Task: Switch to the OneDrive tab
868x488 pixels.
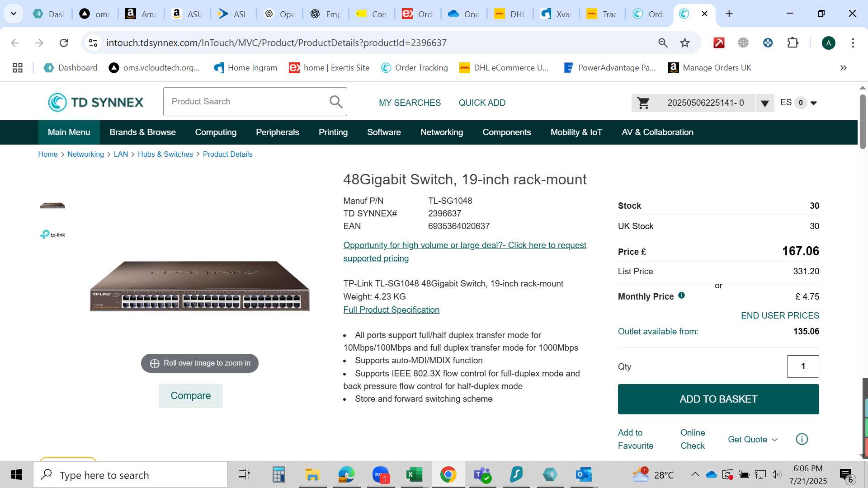Action: (464, 14)
